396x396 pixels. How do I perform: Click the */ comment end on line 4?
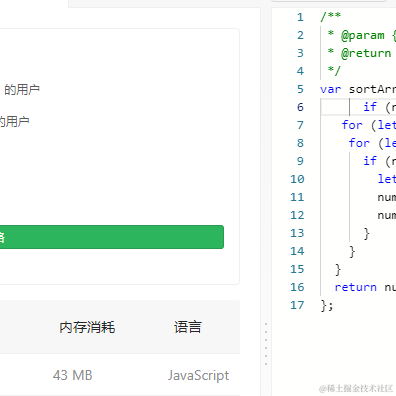pos(334,70)
